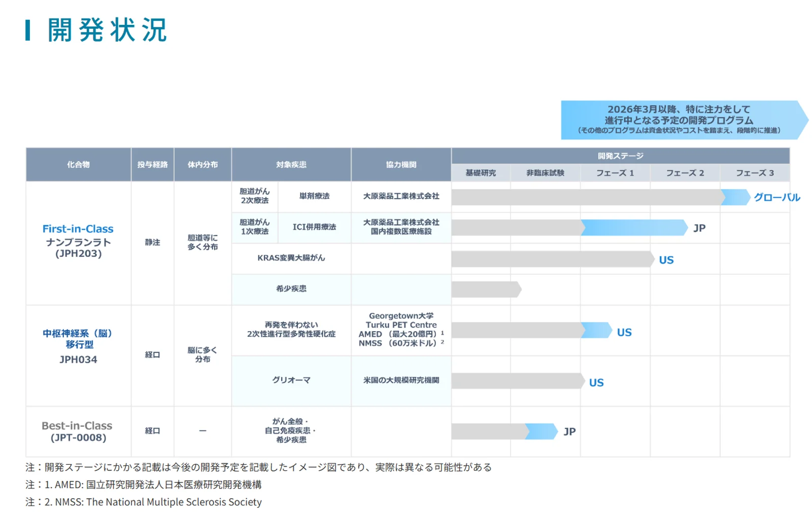The height and width of the screenshot is (514, 812).
Task: Click the グリオーマ gray progress bar
Action: tap(518, 381)
